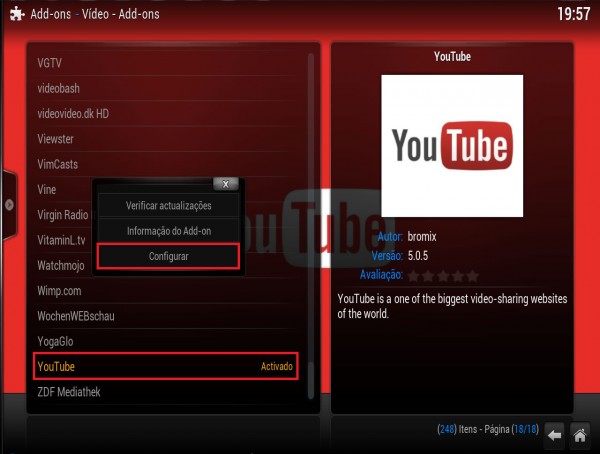Select the Watchmojo add-on
Screen dimensions: 600x454
[63, 265]
